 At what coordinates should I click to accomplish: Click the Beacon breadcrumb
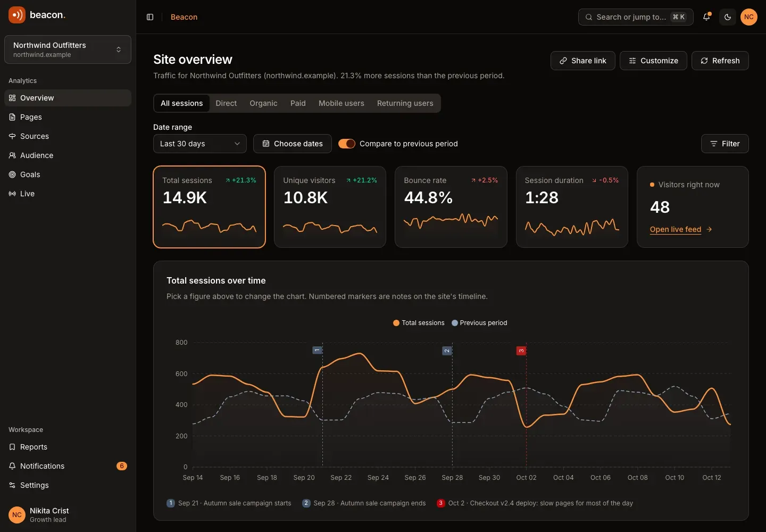tap(184, 17)
